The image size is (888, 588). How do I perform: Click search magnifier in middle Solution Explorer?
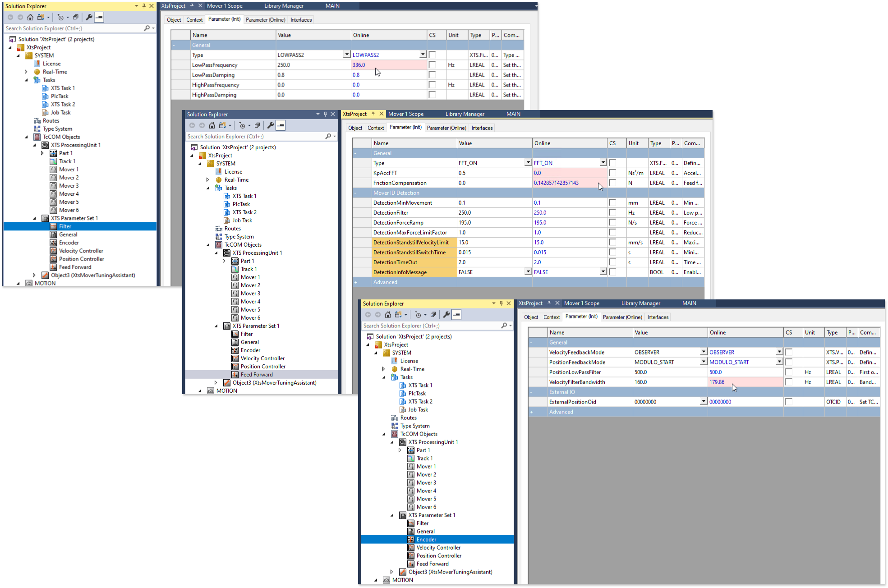coord(328,136)
